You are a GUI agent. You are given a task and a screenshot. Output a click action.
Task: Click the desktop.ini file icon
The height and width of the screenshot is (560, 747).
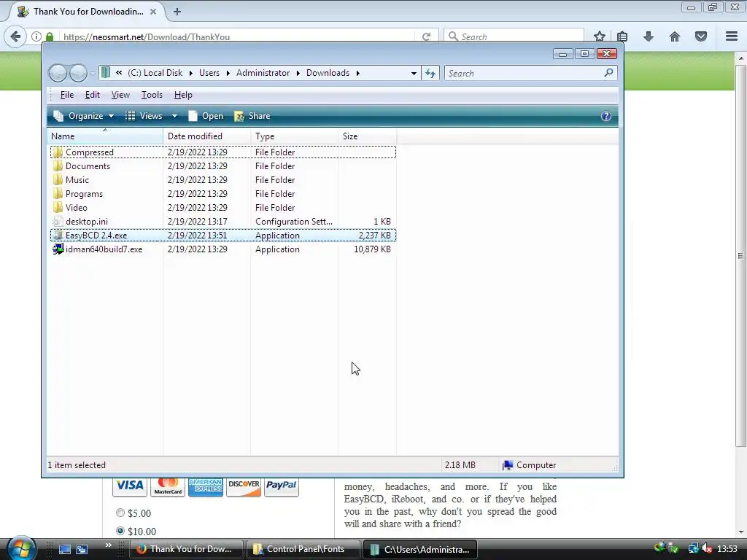coord(58,221)
